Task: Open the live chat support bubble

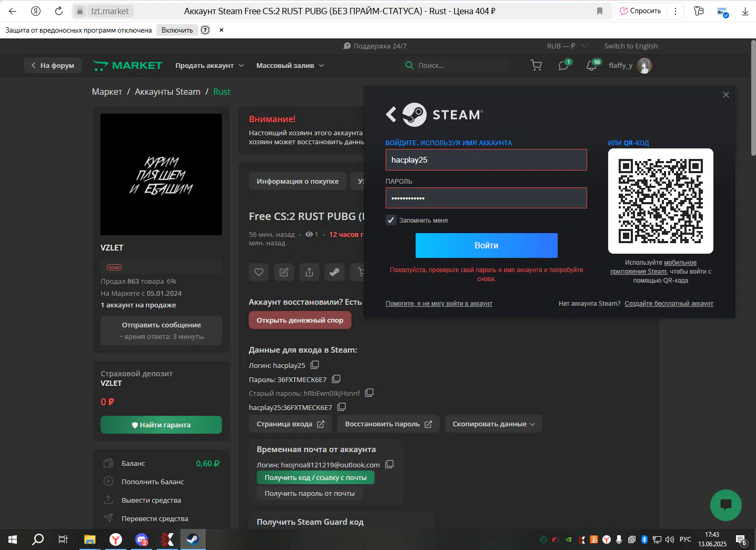Action: pyautogui.click(x=726, y=505)
